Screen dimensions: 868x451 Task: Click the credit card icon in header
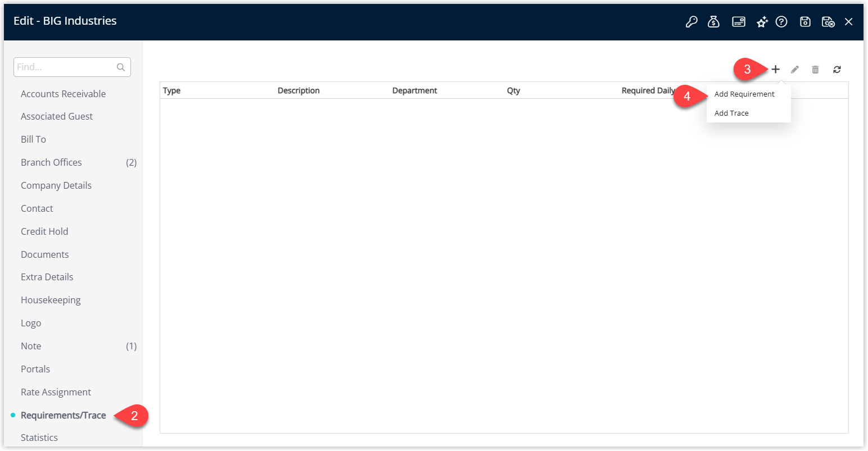[739, 22]
